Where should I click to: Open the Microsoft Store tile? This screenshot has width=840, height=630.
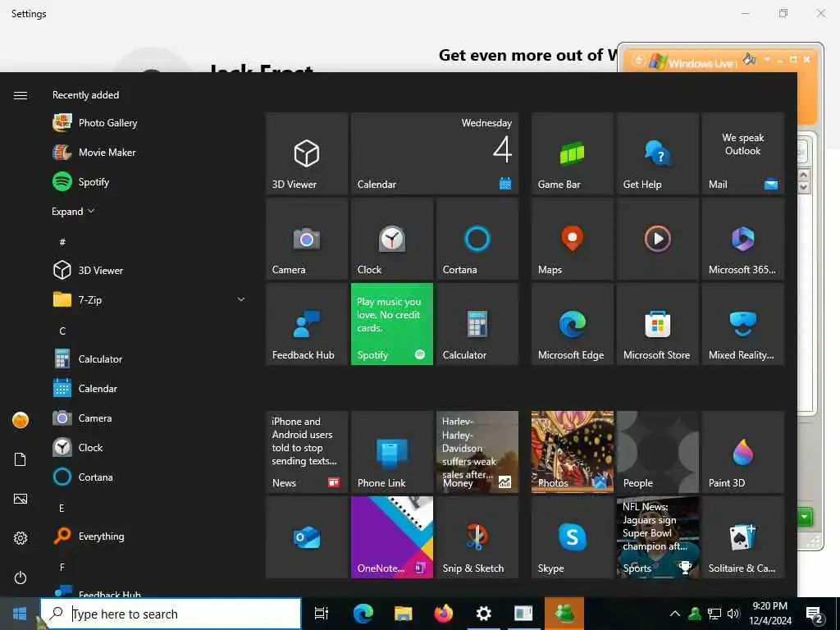[657, 324]
